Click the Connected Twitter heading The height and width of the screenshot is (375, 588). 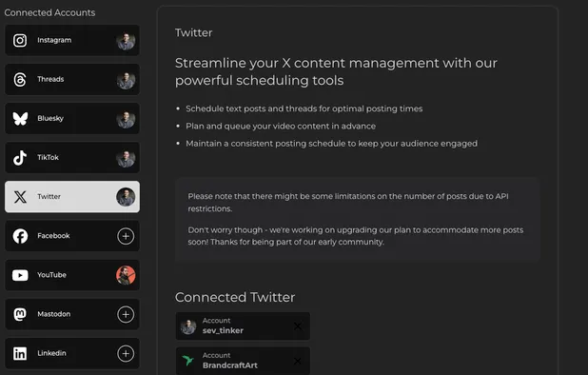235,297
